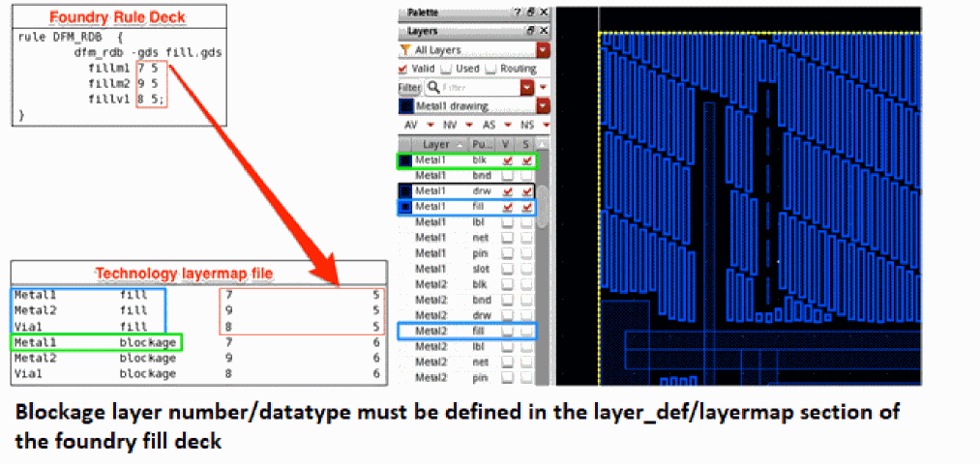Hide the Metal1 fill layer via V checkbox
This screenshot has height=464, width=980.
[508, 207]
